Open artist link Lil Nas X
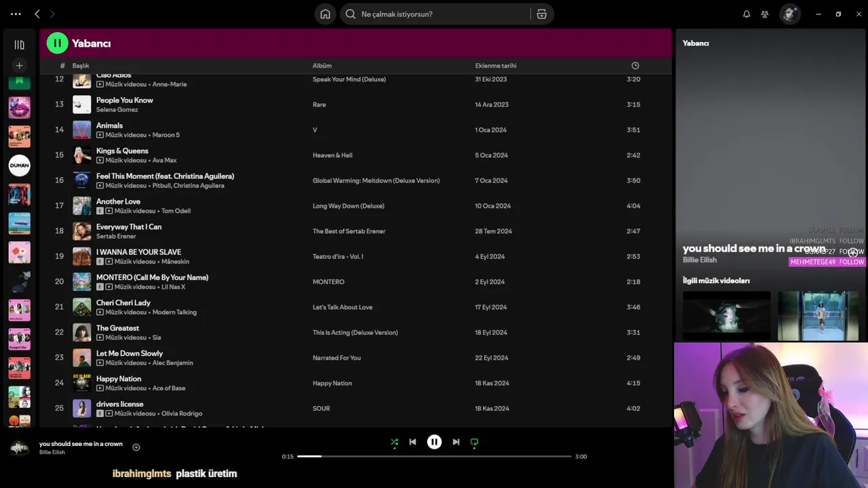868x488 pixels. click(x=173, y=287)
